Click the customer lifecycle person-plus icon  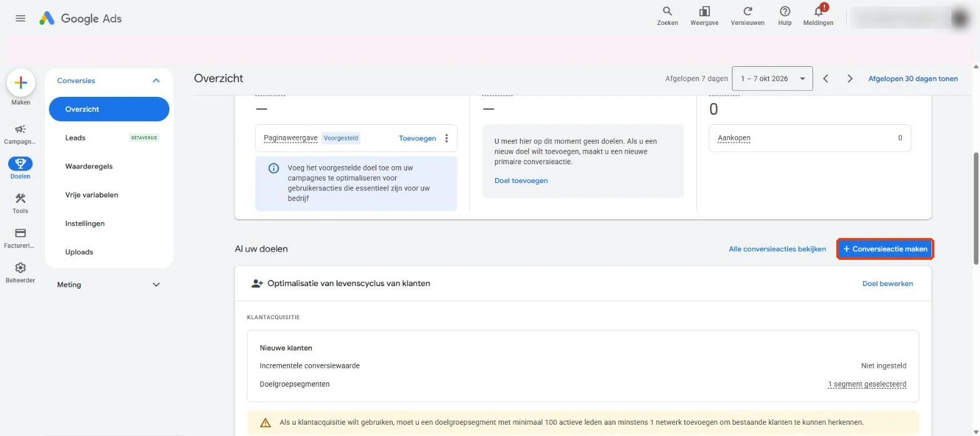pos(257,284)
